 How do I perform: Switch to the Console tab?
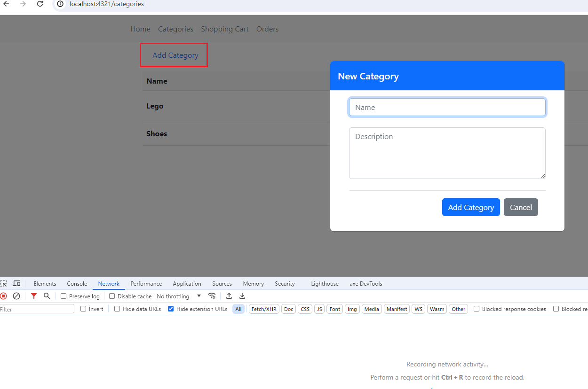77,284
